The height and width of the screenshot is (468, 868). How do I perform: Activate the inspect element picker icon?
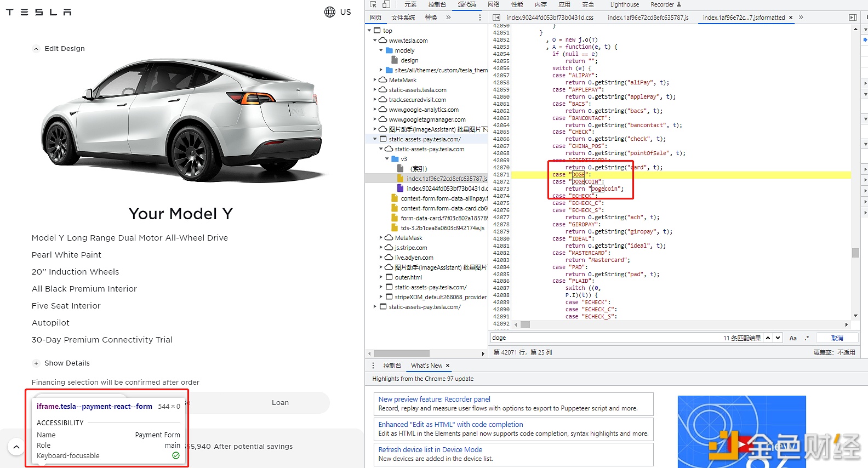pyautogui.click(x=374, y=4)
